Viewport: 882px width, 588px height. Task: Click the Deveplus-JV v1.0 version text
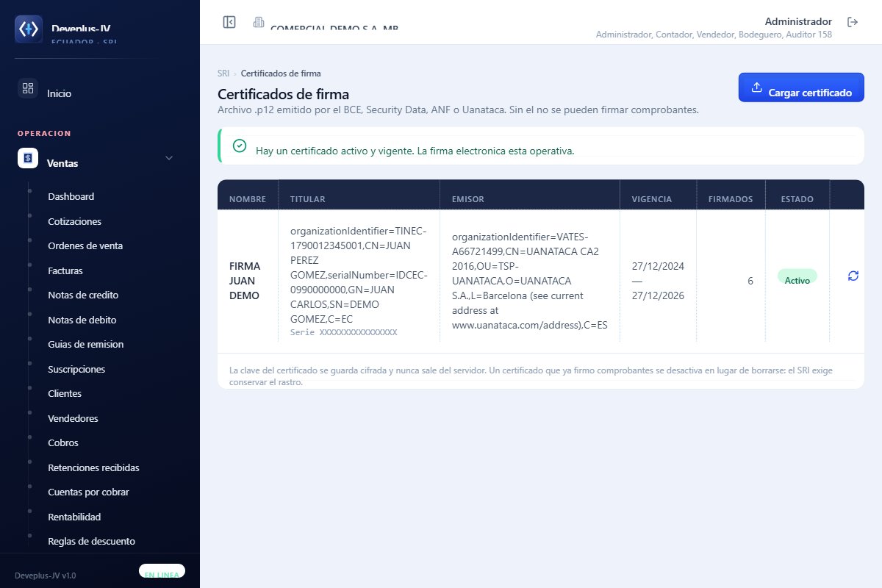coord(46,576)
